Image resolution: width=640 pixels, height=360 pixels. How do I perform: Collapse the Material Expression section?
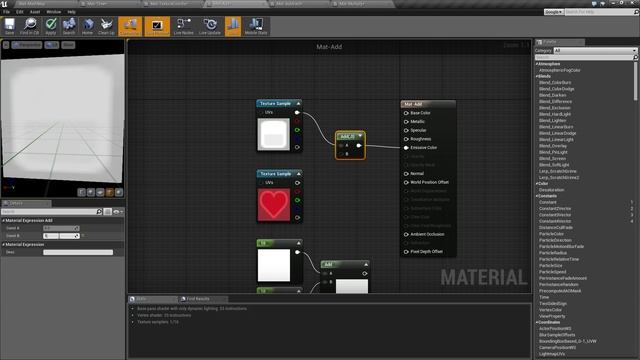click(4, 244)
